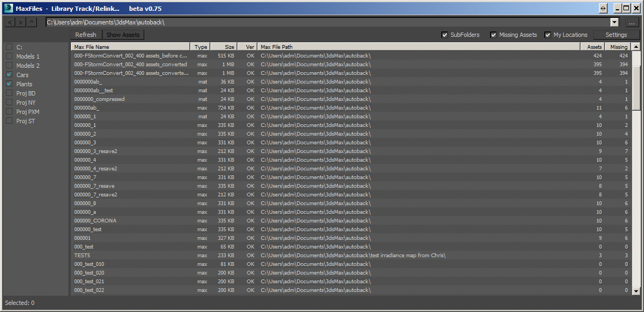Viewport: 644px width, 312px height.
Task: Sort by Type column header
Action: point(201,47)
